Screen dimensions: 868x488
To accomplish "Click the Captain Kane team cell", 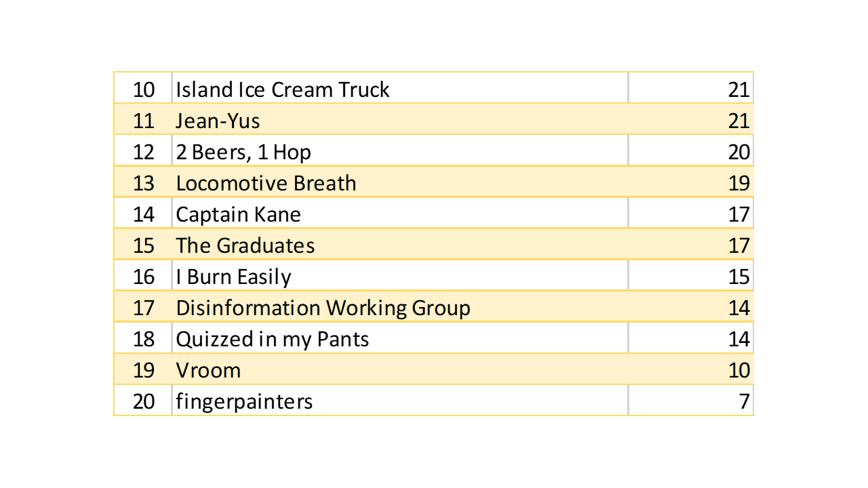I will [238, 214].
